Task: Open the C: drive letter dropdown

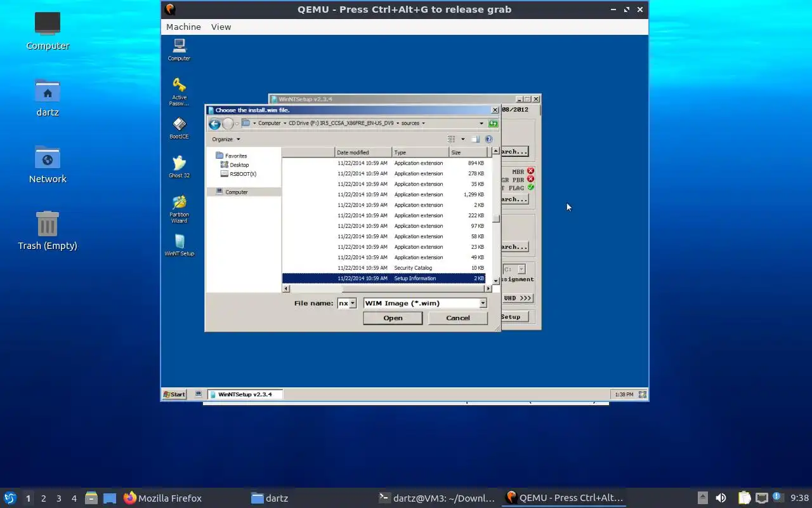Action: pos(521,269)
